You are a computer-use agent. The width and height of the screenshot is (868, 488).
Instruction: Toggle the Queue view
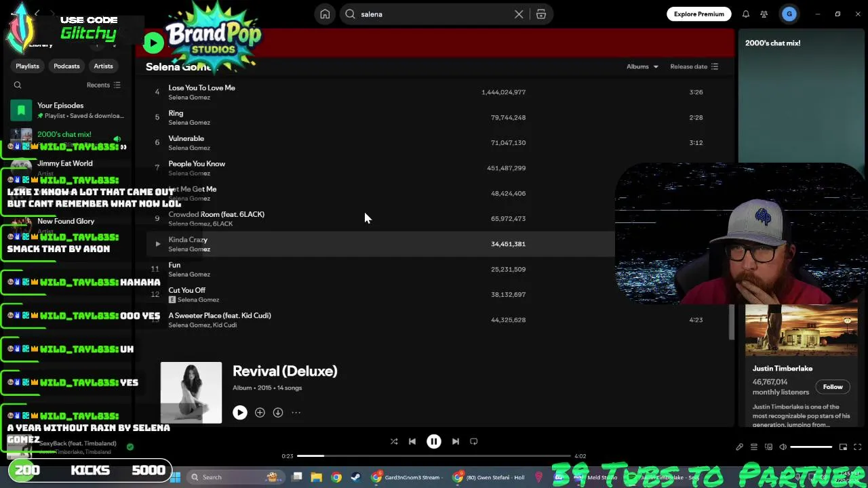tap(754, 447)
